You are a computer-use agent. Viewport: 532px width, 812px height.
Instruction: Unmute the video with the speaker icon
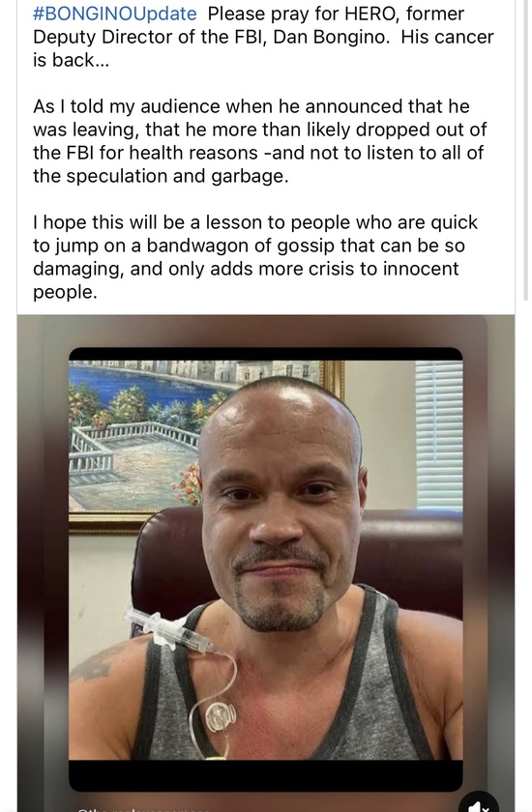479,804
